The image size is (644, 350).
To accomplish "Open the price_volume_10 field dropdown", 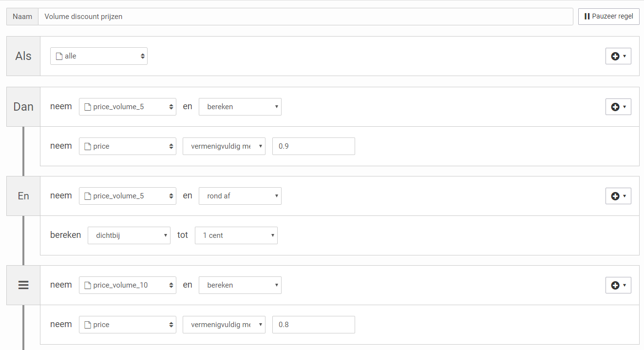I will point(128,285).
